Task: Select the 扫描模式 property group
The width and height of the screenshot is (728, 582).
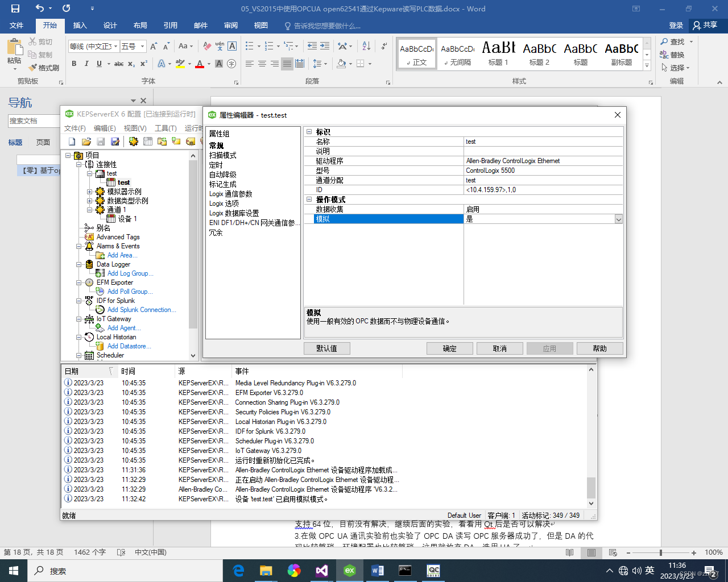Action: [x=222, y=155]
